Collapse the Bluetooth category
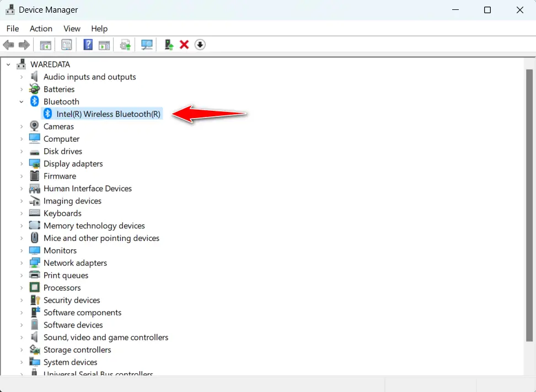 [x=22, y=101]
